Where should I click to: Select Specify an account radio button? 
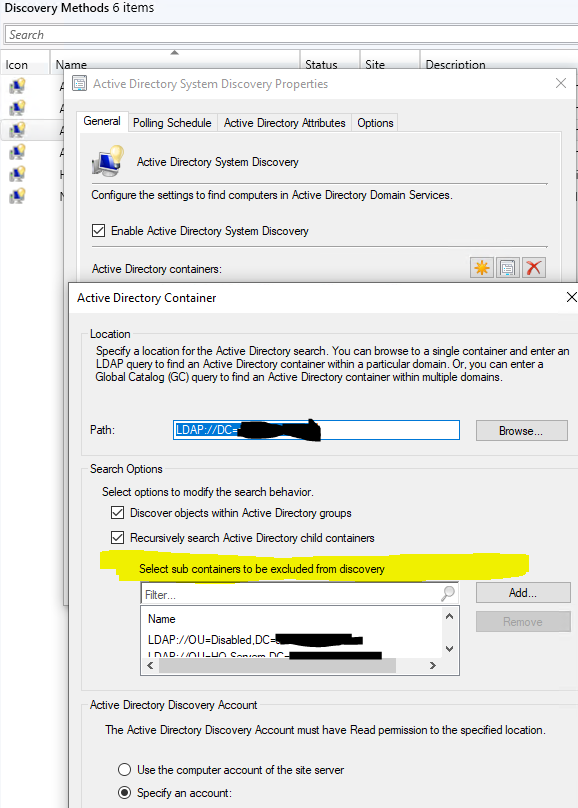point(124,793)
